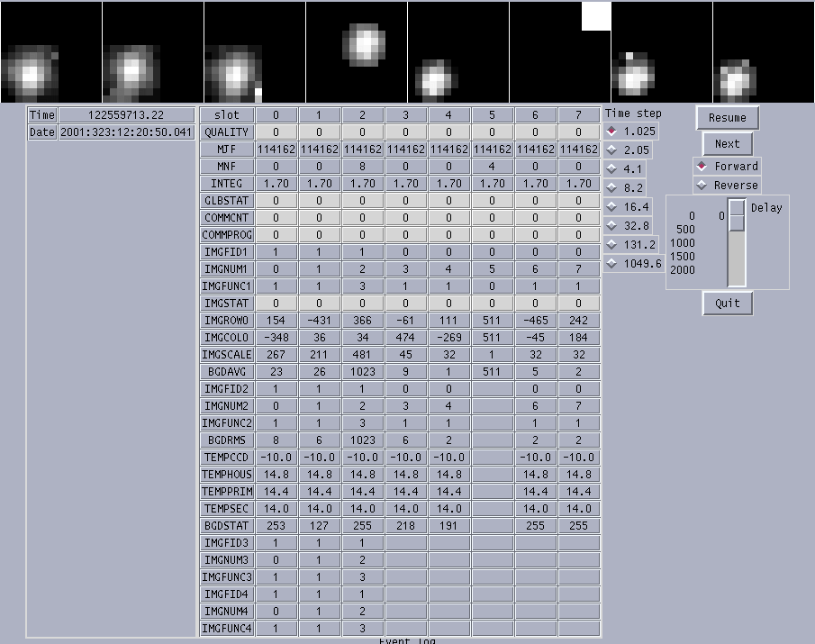Open the slot 0 star image thumbnail
The image size is (815, 644).
click(51, 52)
